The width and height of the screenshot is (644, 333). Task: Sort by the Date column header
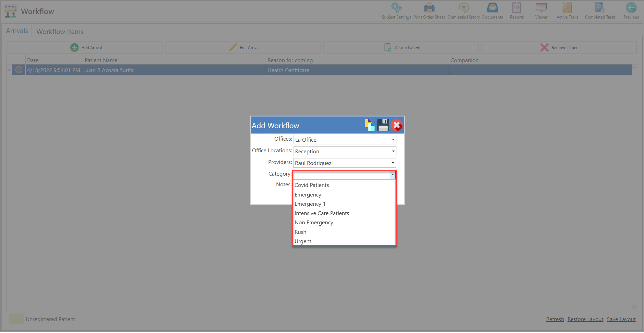(x=54, y=60)
